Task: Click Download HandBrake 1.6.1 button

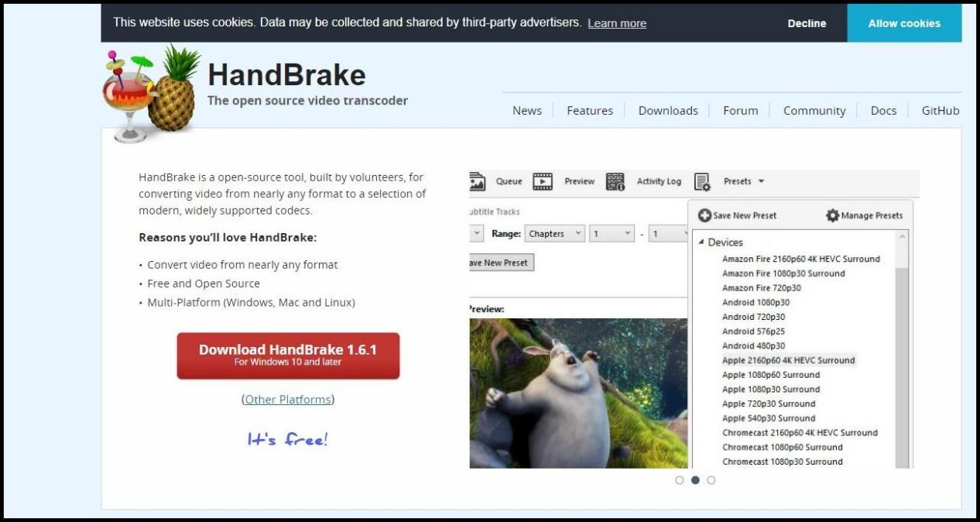Action: coord(288,356)
